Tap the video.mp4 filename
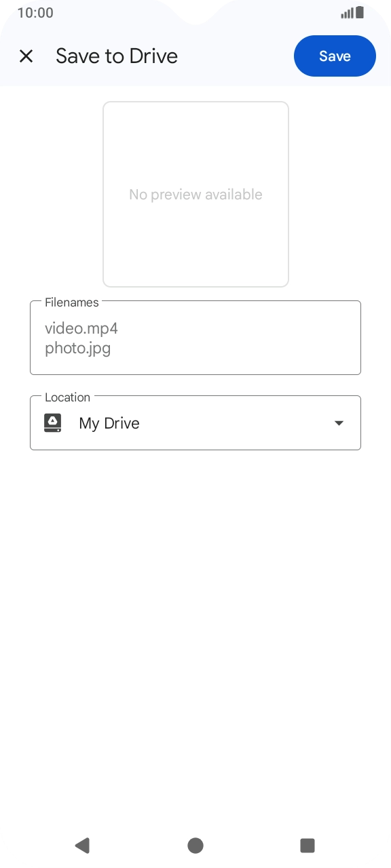This screenshot has width=391, height=868. (81, 329)
